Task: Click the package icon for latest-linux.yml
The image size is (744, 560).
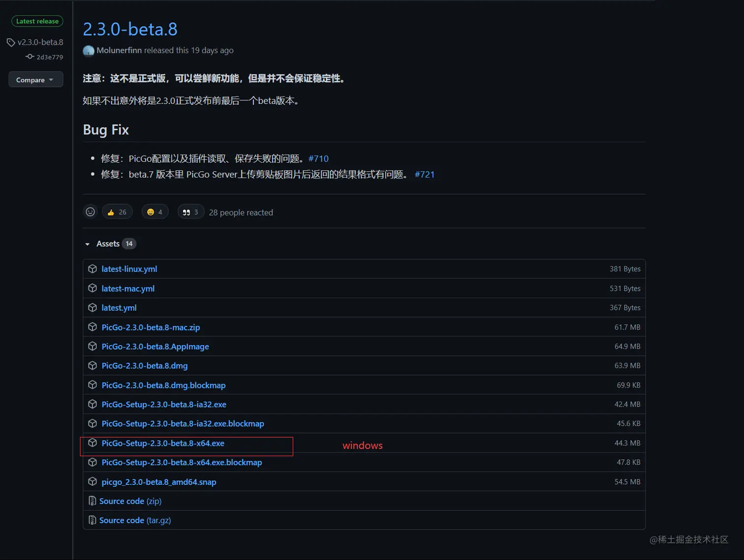Action: [93, 268]
